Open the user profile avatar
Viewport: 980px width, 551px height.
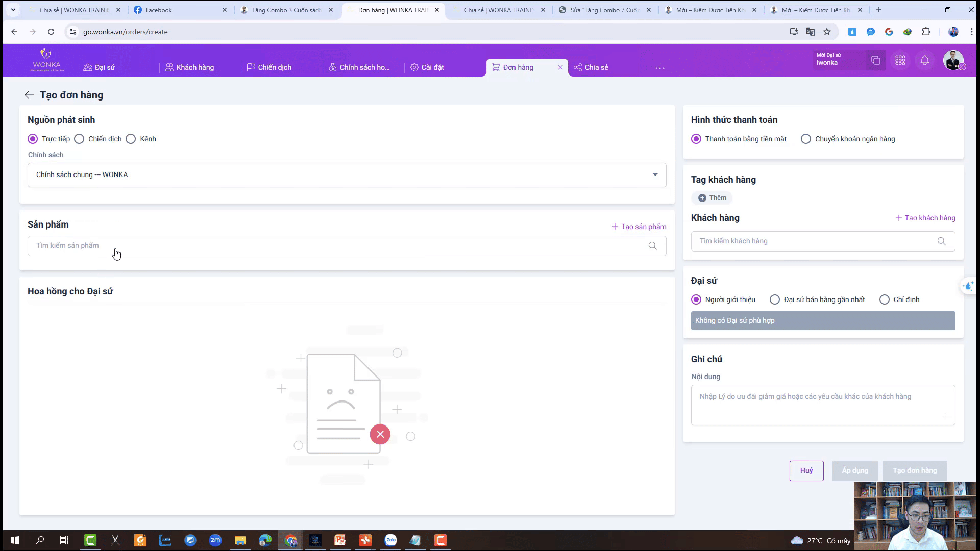pos(953,61)
